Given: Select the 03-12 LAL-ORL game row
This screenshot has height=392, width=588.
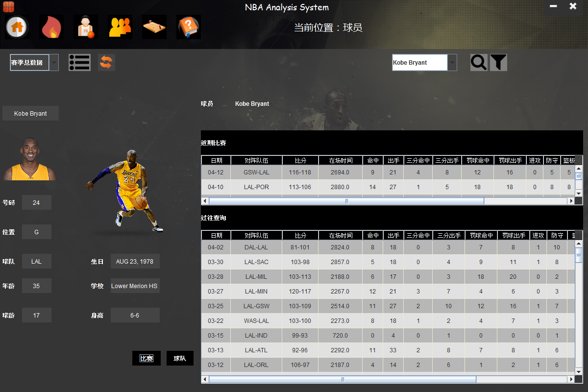Looking at the screenshot, I should point(388,365).
